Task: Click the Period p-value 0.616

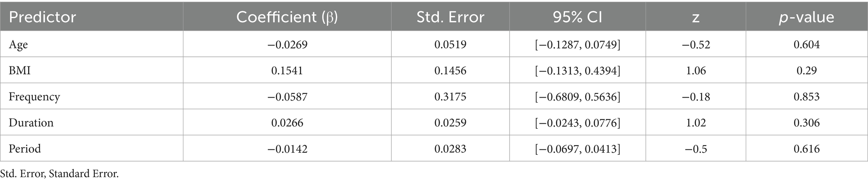Action: [x=806, y=149]
